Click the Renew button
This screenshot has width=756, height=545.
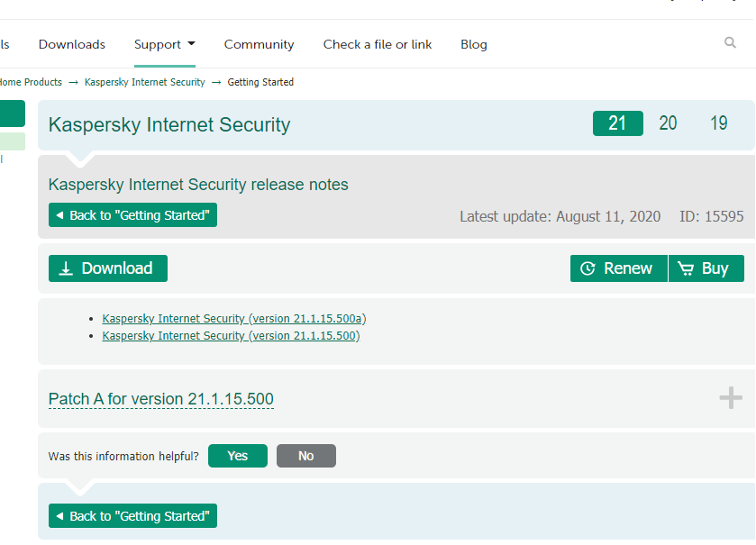click(x=618, y=268)
